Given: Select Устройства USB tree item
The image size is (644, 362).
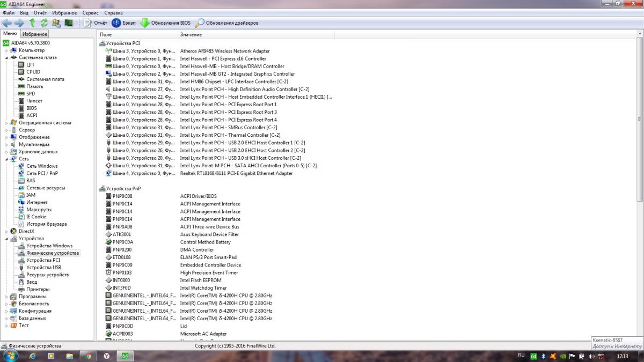Looking at the screenshot, I should pos(43,267).
